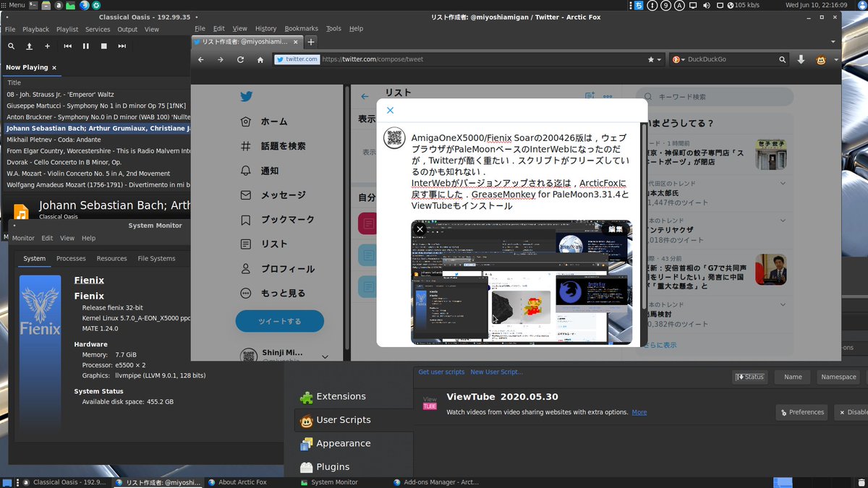
Task: Open the MATE Menu button in top panel
Action: [12, 5]
